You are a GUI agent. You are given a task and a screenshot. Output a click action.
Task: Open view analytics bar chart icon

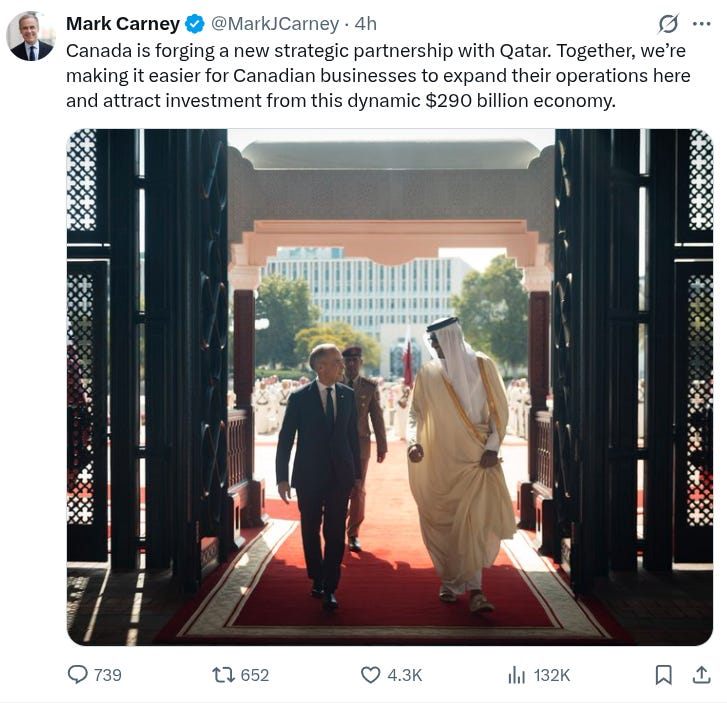[517, 675]
